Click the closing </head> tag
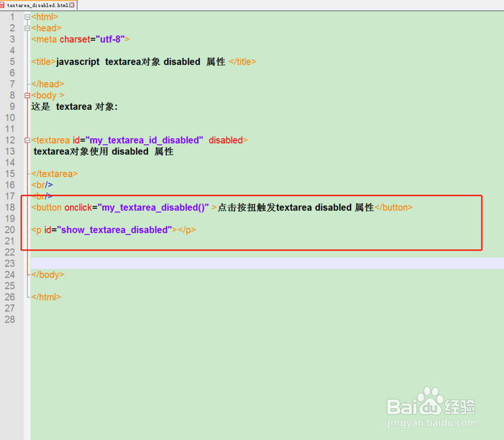The image size is (504, 440). pos(48,84)
